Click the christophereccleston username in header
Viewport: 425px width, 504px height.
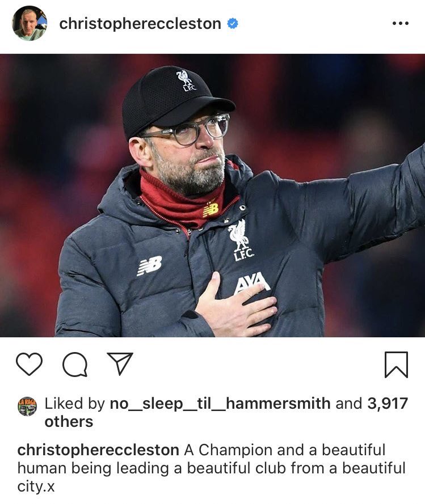point(140,23)
